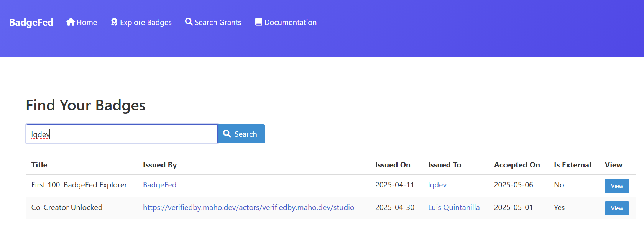Open the verifiedby.maho.dev studio actor link
This screenshot has height=241, width=644.
(248, 207)
